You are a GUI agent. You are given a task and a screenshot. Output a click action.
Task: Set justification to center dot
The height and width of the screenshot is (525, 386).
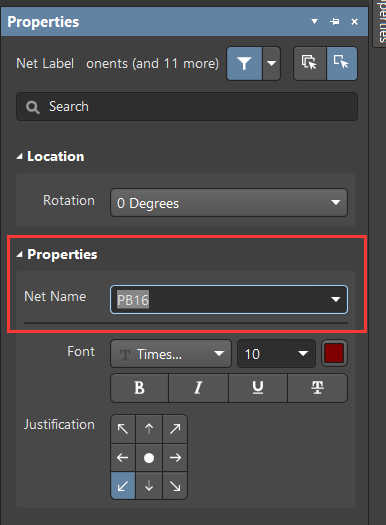click(149, 457)
